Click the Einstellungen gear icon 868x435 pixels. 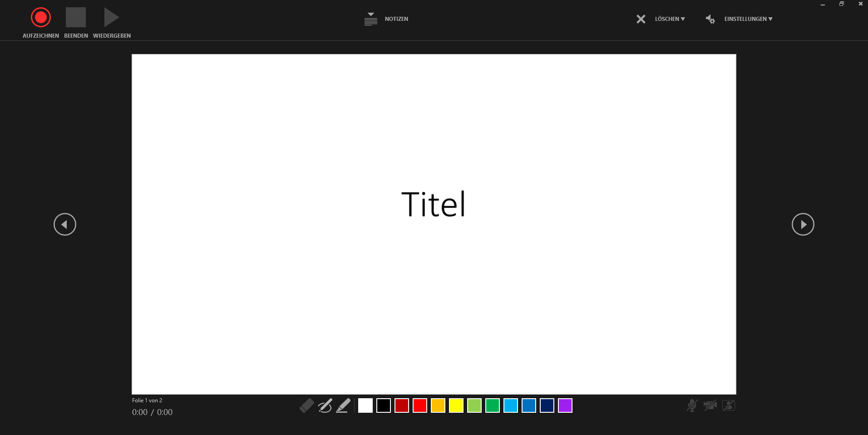pyautogui.click(x=710, y=19)
